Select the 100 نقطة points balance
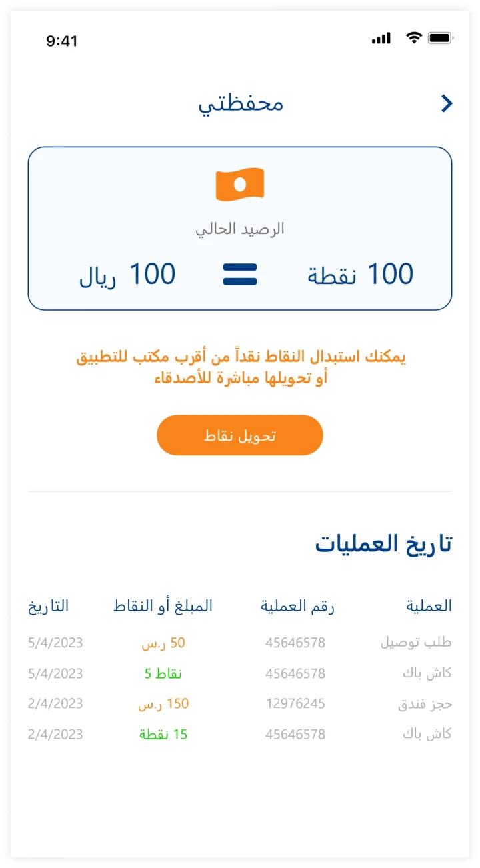The image size is (480, 868). point(360,275)
